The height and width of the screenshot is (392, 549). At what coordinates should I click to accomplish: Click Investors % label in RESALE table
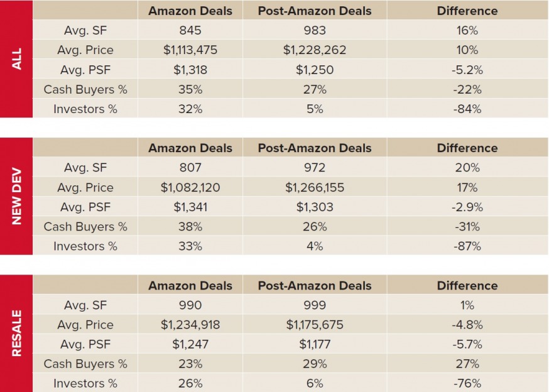point(85,383)
